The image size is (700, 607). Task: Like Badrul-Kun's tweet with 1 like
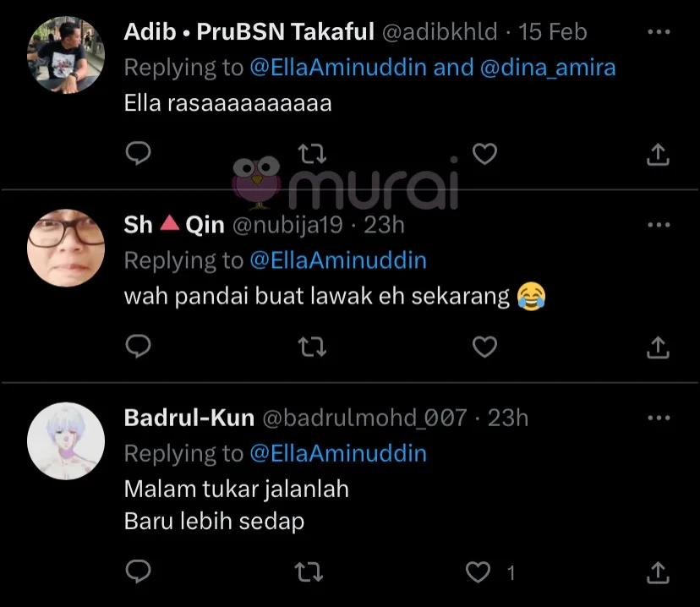pyautogui.click(x=479, y=571)
